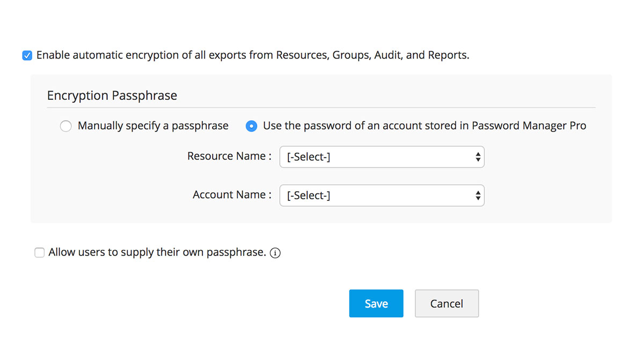Viewport: 644px width, 349px height.
Task: Click the info icon beside the passphrase option
Action: pos(275,253)
